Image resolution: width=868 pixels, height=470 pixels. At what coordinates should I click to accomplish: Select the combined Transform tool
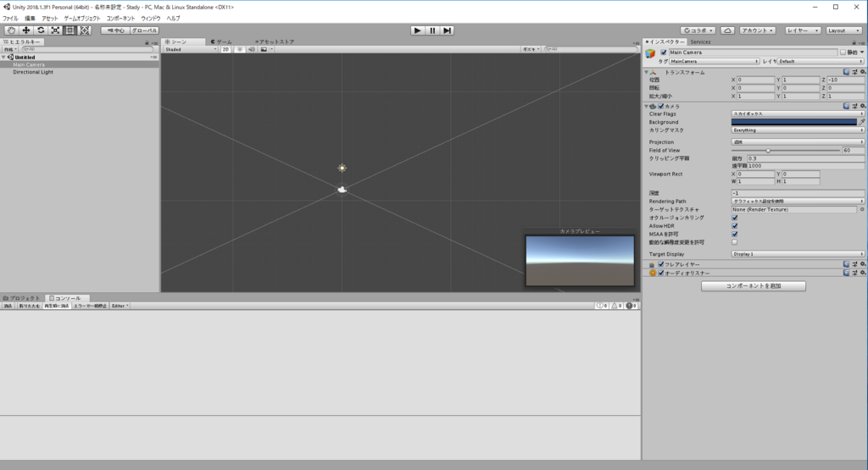tap(85, 30)
